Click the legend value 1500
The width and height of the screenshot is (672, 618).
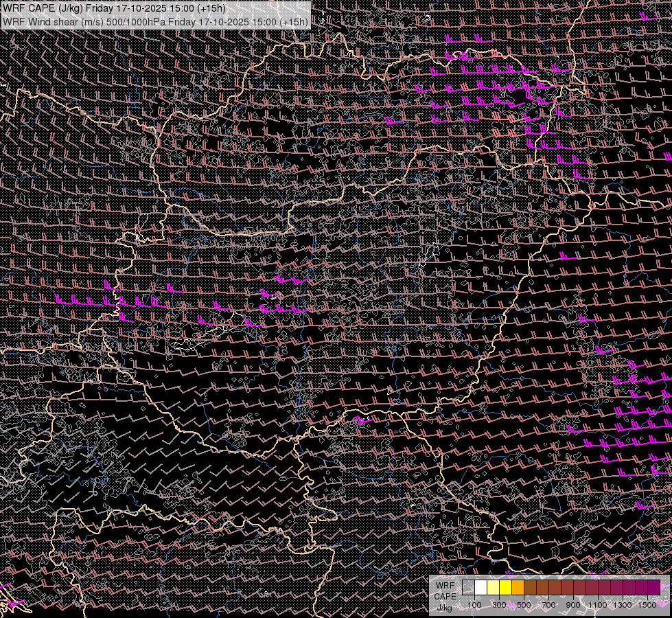point(647,605)
